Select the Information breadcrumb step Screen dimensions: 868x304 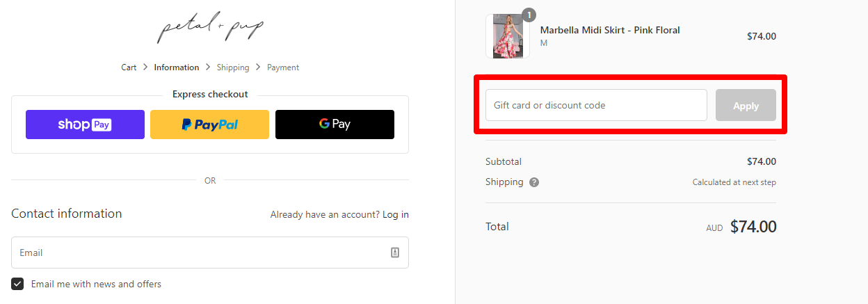click(177, 67)
